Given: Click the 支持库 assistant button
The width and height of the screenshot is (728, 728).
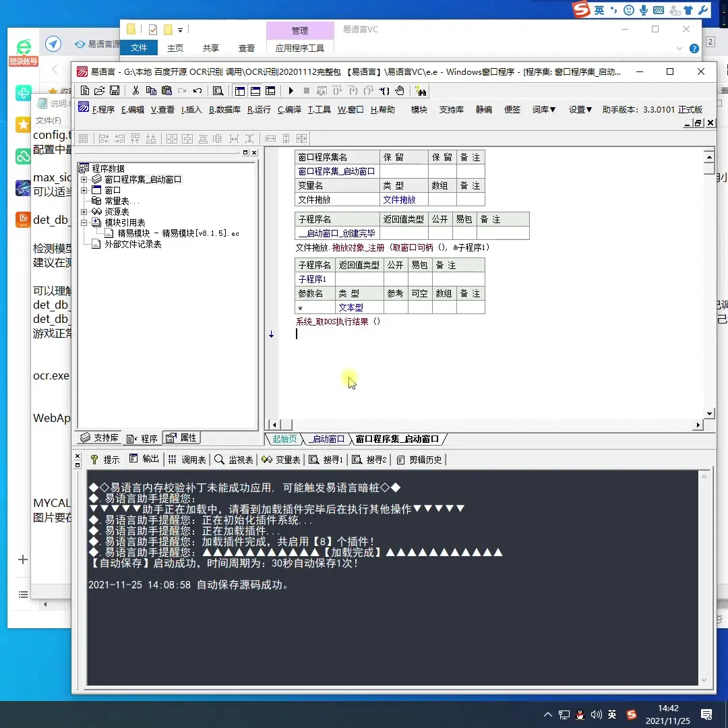Looking at the screenshot, I should 451,110.
